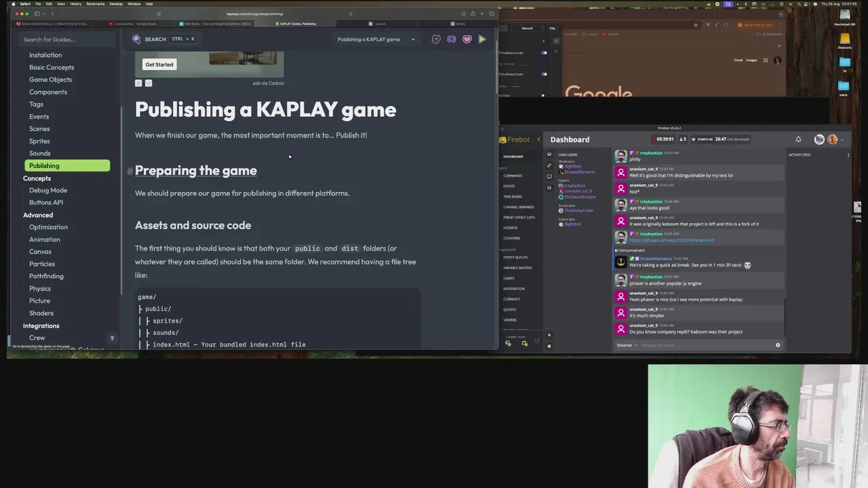868x488 pixels.
Task: Click inside Search for Guides field
Action: click(x=65, y=39)
